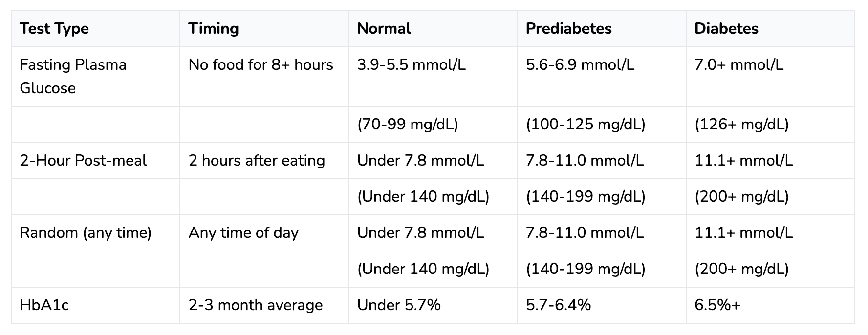Select the 2-Hour Post-meal row label

83,161
